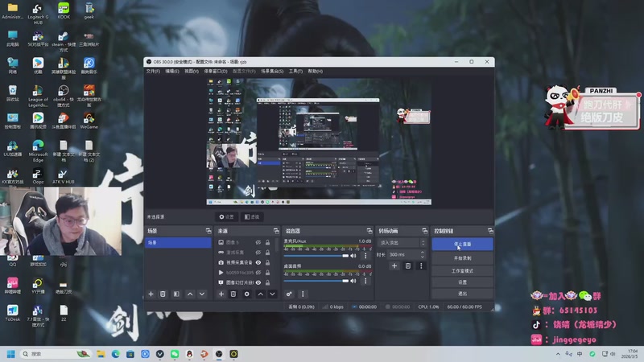Open the 帮助(H) menu
The image size is (644, 362).
[x=316, y=71]
